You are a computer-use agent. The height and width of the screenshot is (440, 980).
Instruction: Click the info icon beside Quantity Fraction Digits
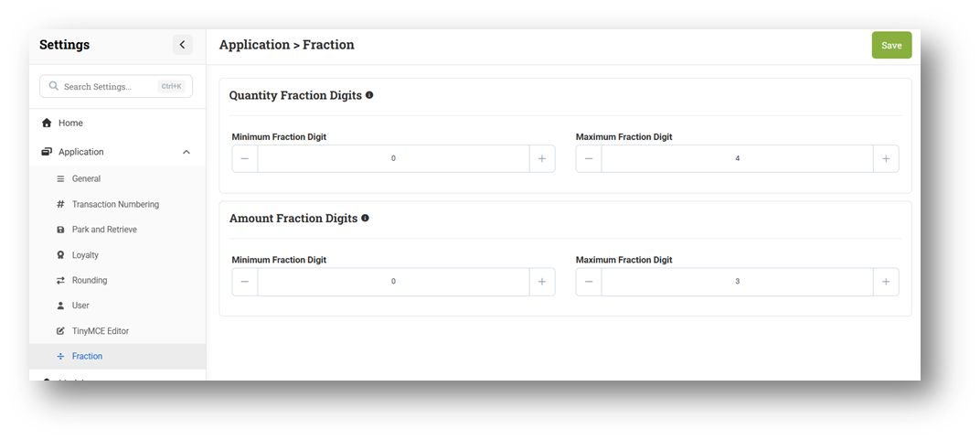click(x=369, y=95)
